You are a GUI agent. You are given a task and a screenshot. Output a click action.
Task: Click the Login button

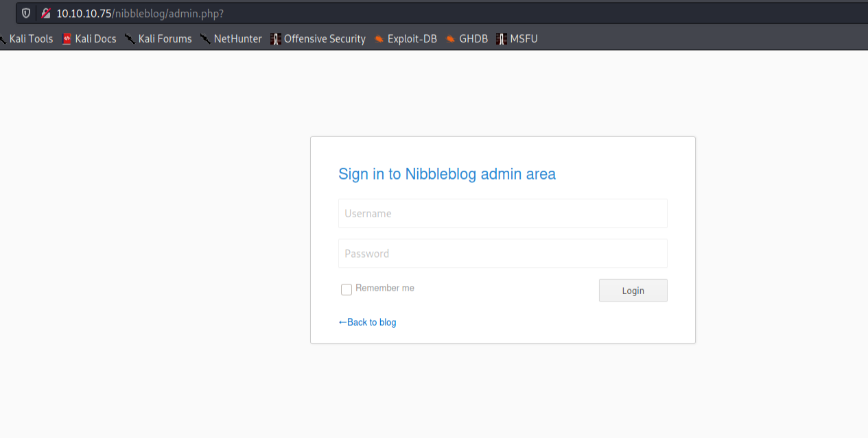pos(633,290)
